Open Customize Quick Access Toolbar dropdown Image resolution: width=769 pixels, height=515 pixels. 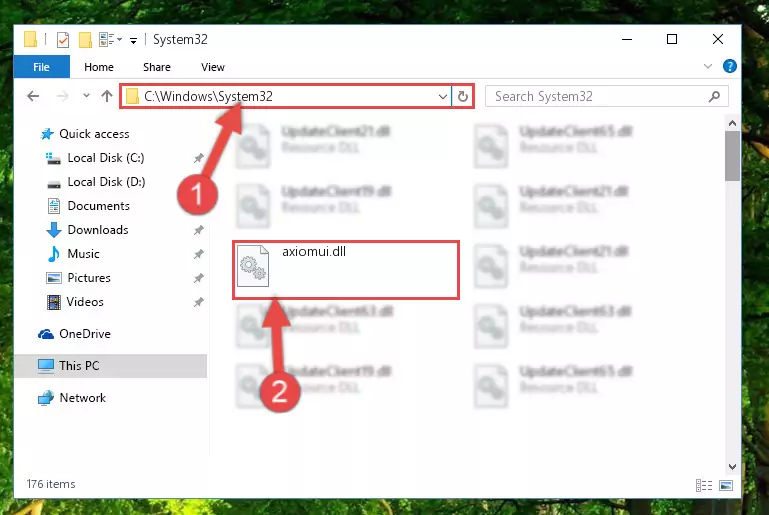coord(133,40)
